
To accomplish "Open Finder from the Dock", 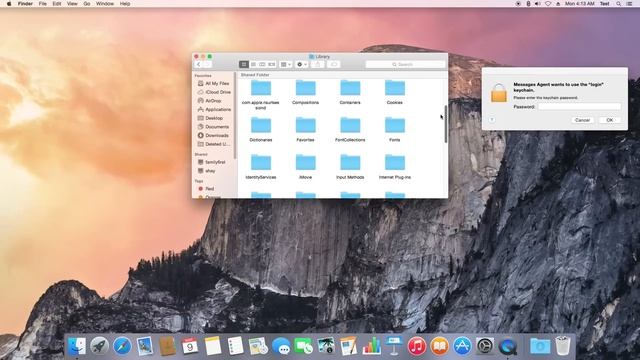I will (x=77, y=346).
